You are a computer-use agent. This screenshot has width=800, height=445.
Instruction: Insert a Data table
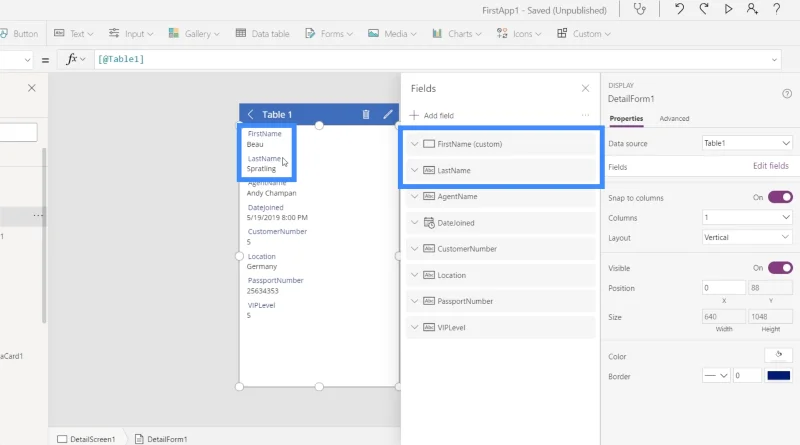point(263,34)
